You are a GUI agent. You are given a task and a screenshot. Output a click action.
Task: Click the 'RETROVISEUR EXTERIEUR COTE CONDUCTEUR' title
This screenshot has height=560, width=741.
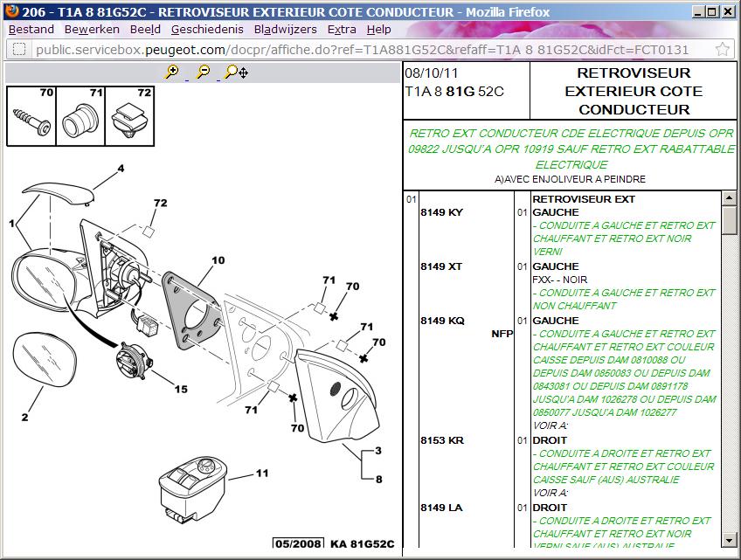coord(634,91)
